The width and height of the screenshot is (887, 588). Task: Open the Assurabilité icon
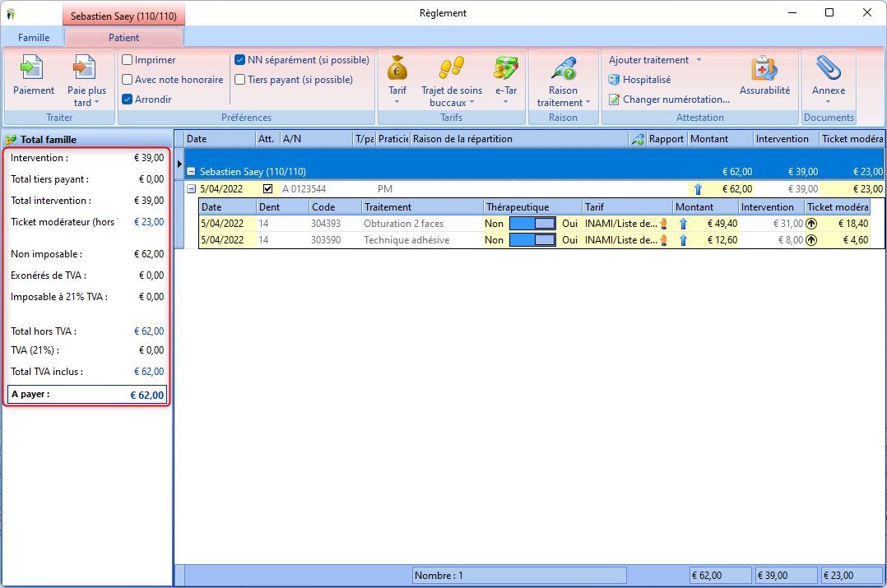(764, 67)
